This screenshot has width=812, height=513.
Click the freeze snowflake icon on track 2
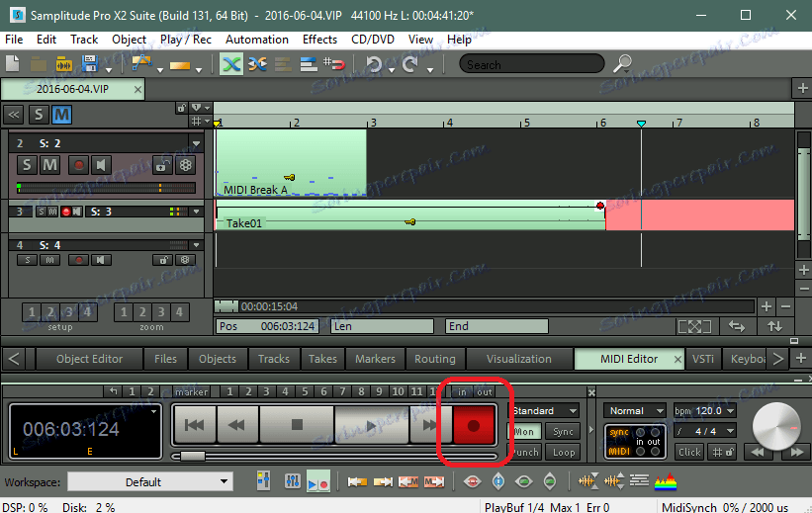click(185, 165)
